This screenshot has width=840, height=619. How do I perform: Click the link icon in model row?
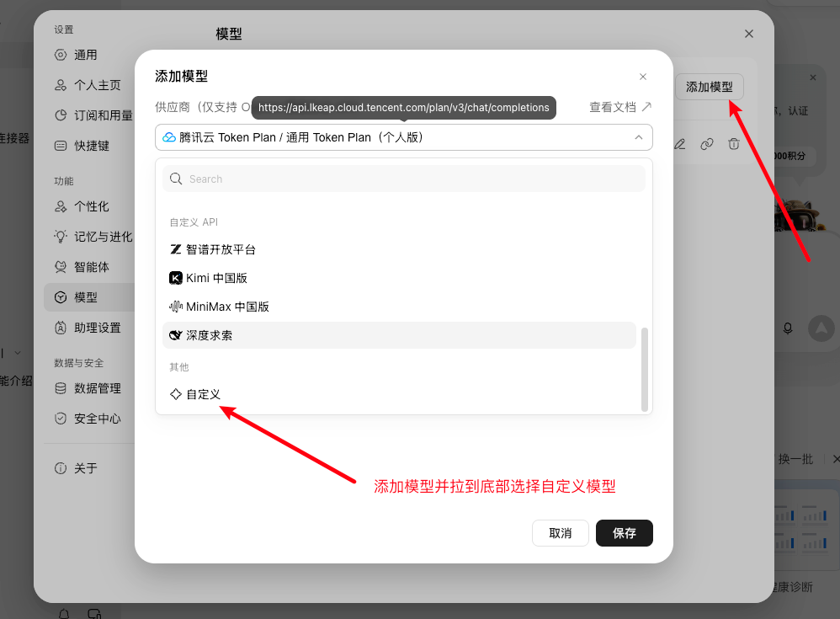coord(707,144)
